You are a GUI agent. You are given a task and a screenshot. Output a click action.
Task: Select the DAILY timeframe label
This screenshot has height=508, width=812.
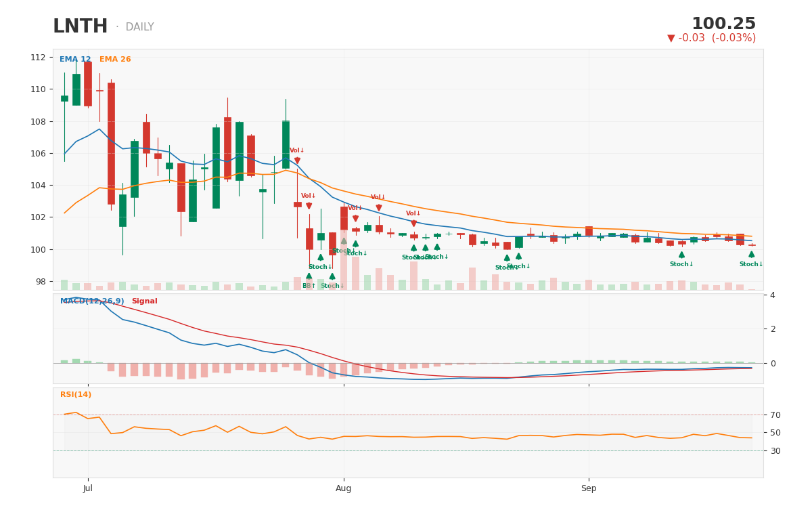coord(139,27)
